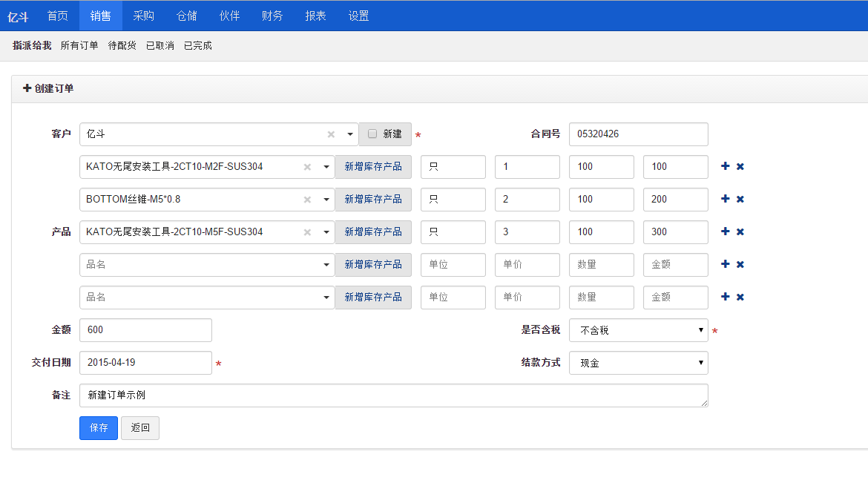Viewport: 868px width, 486px height.
Task: Click the 交付日期 date input field
Action: [x=145, y=363]
